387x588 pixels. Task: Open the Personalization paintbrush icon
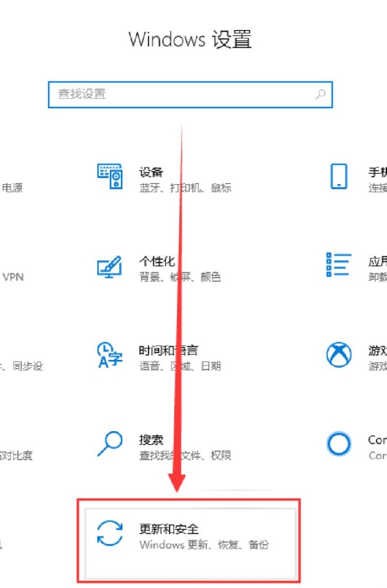[x=109, y=266]
